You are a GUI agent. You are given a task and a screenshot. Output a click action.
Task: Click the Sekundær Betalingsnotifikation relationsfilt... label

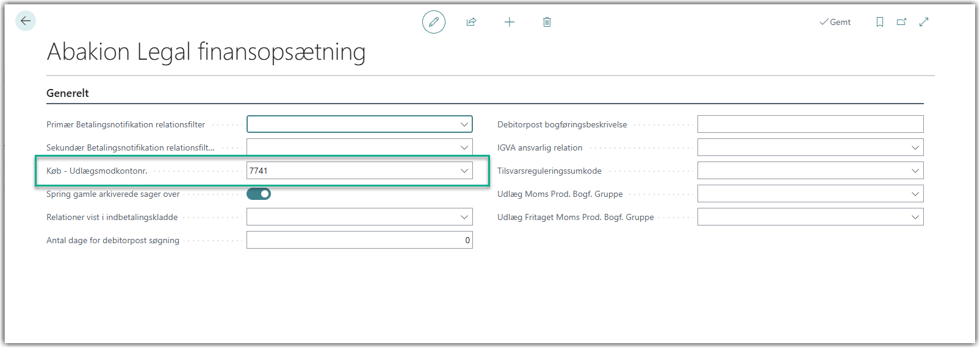coord(131,147)
